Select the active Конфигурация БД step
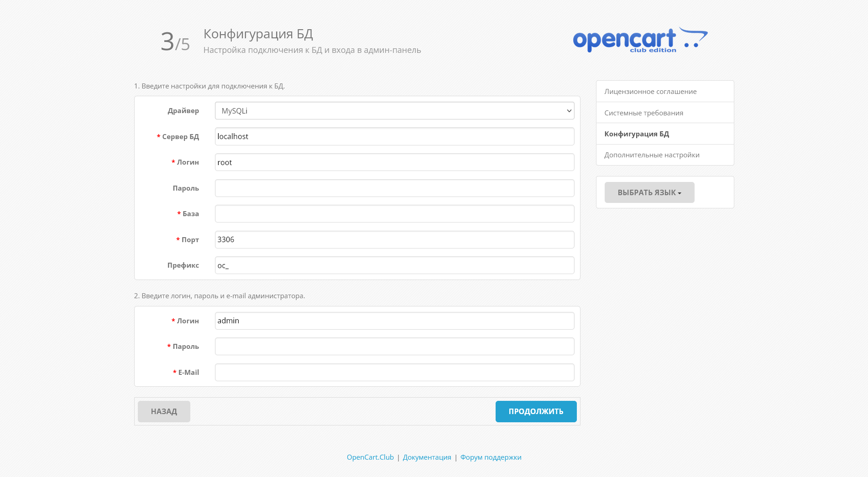The height and width of the screenshot is (477, 868). point(637,134)
